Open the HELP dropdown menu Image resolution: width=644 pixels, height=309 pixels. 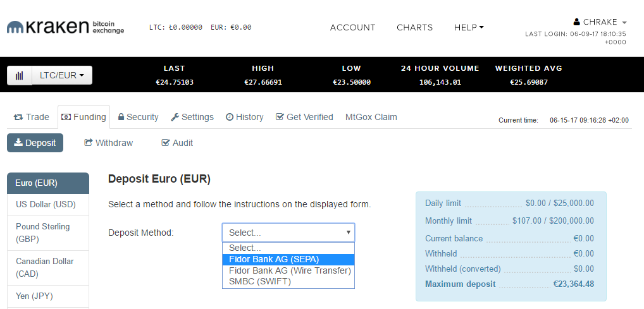(469, 28)
